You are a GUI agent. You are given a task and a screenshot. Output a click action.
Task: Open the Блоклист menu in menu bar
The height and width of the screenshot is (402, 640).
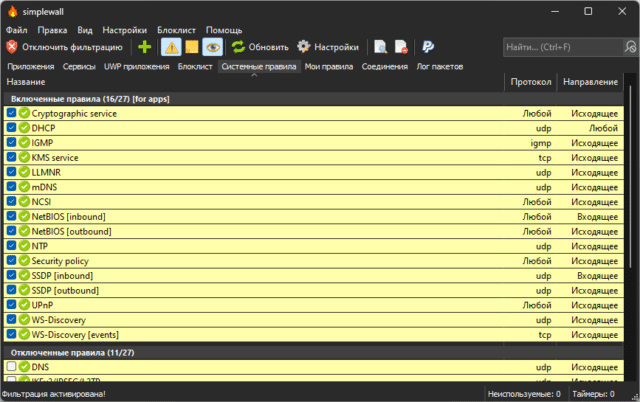176,30
